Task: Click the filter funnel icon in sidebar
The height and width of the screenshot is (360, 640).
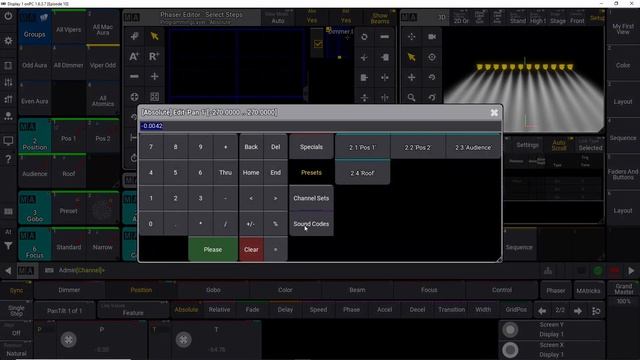Action: pos(8,246)
